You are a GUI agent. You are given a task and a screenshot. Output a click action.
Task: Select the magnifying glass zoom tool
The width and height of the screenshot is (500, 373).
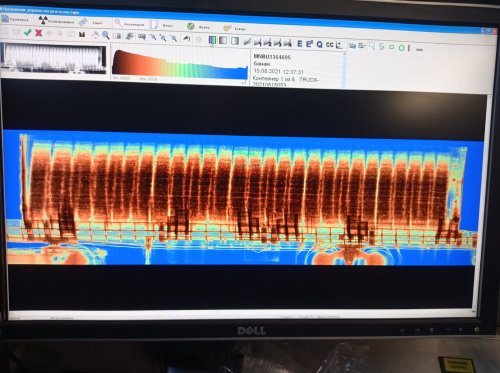tap(106, 35)
